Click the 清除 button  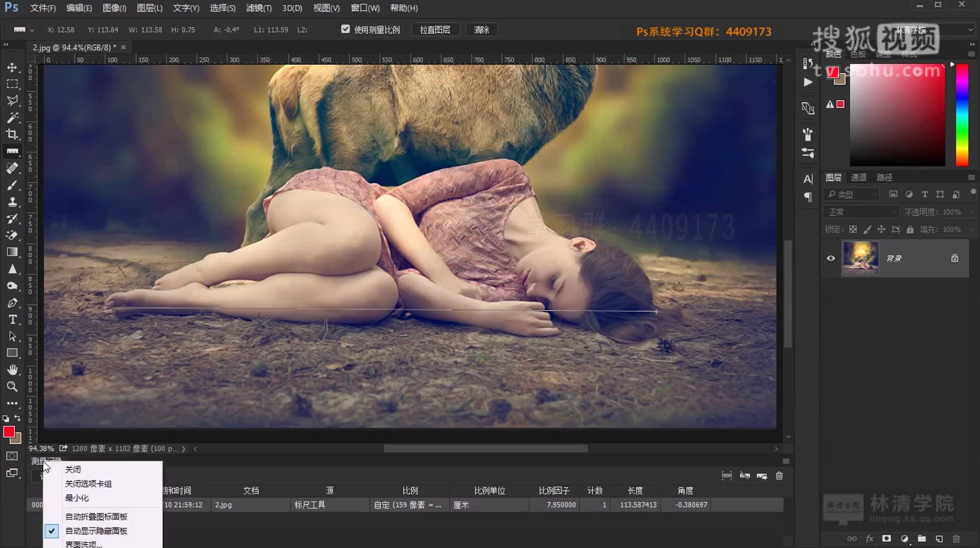coord(482,30)
